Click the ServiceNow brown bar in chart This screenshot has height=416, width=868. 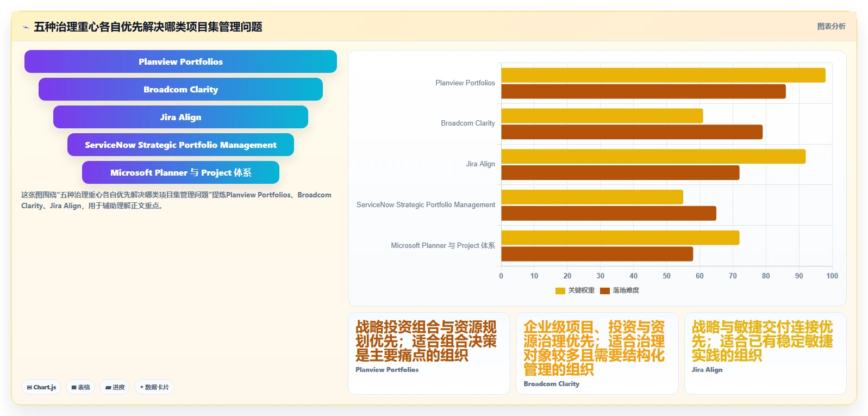click(x=609, y=213)
